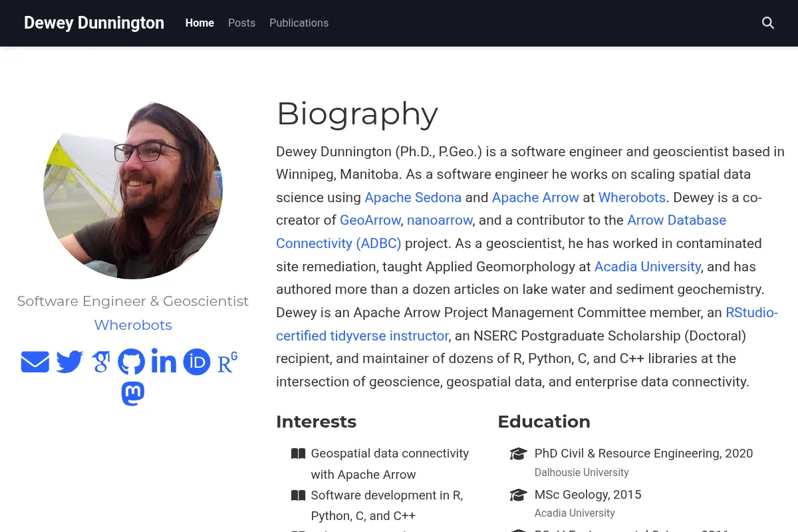
Task: Open the ORCID iD icon
Action: coord(197,362)
